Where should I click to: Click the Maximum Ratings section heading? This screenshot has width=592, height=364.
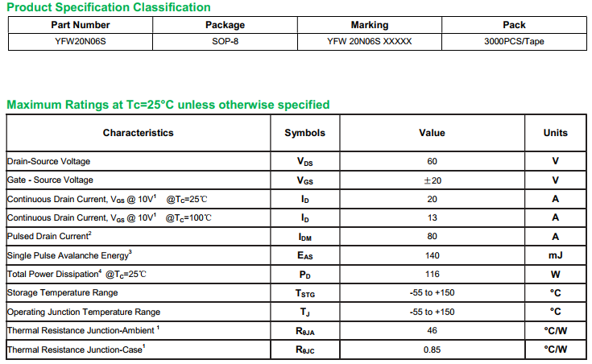click(x=168, y=105)
